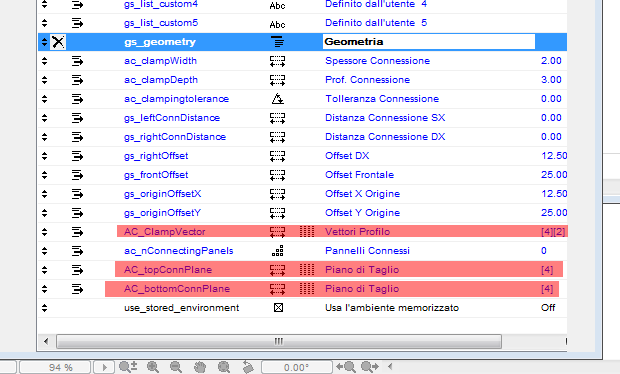Screen dimensions: 620x374
Task: Click the Off value of use_stored_environment
Action: pos(548,308)
